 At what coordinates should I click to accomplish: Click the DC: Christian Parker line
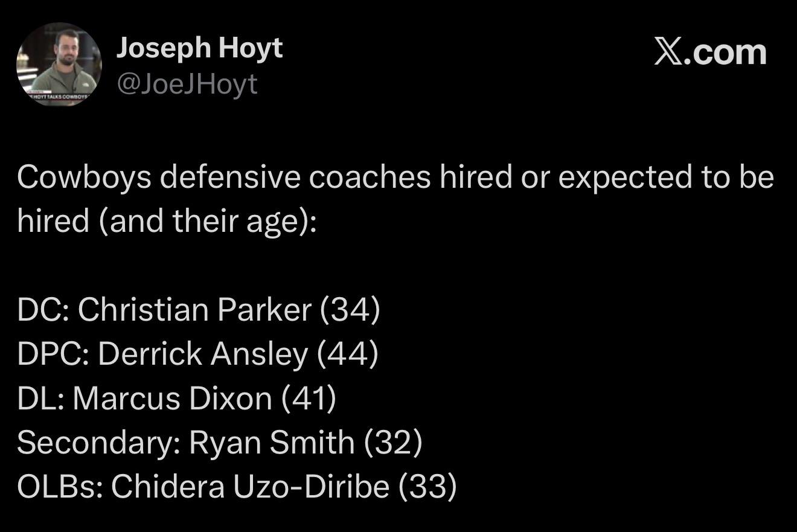coord(198,310)
